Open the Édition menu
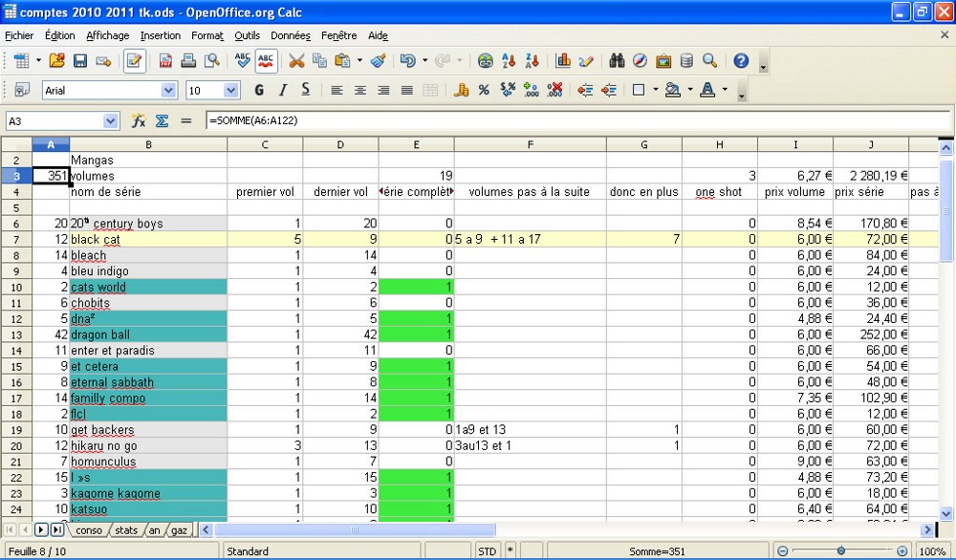 pos(59,36)
